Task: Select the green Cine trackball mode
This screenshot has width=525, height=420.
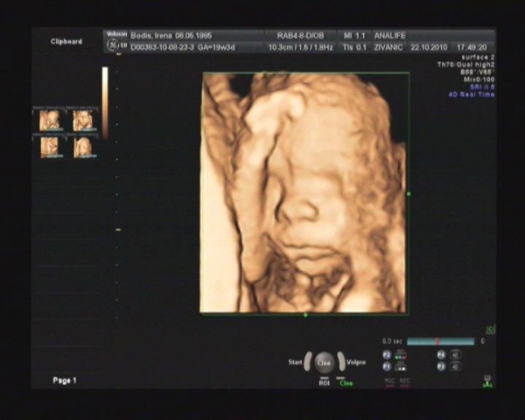Action: coord(346,382)
